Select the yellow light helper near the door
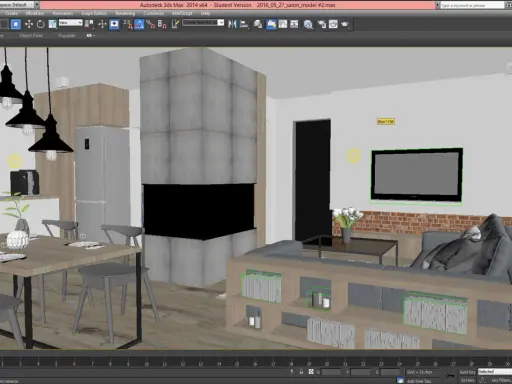Image resolution: width=512 pixels, height=384 pixels. coord(353,156)
